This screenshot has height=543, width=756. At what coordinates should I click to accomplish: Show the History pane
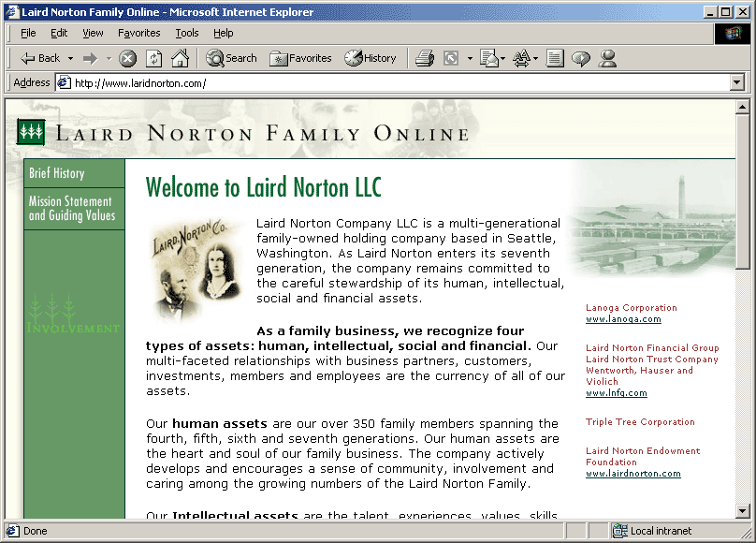pos(370,58)
